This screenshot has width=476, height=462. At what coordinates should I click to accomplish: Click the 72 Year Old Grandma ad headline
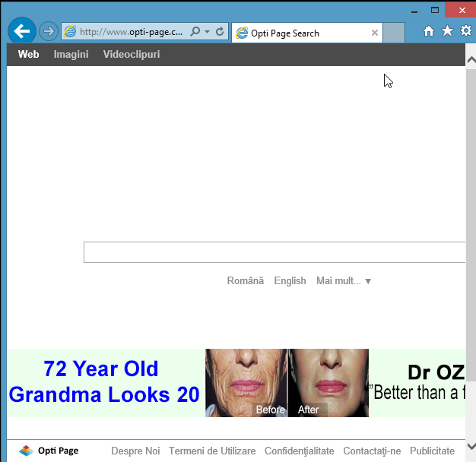104,381
